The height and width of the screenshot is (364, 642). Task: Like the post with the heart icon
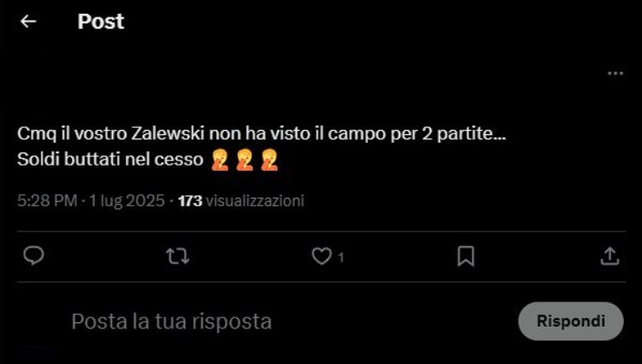pyautogui.click(x=321, y=257)
